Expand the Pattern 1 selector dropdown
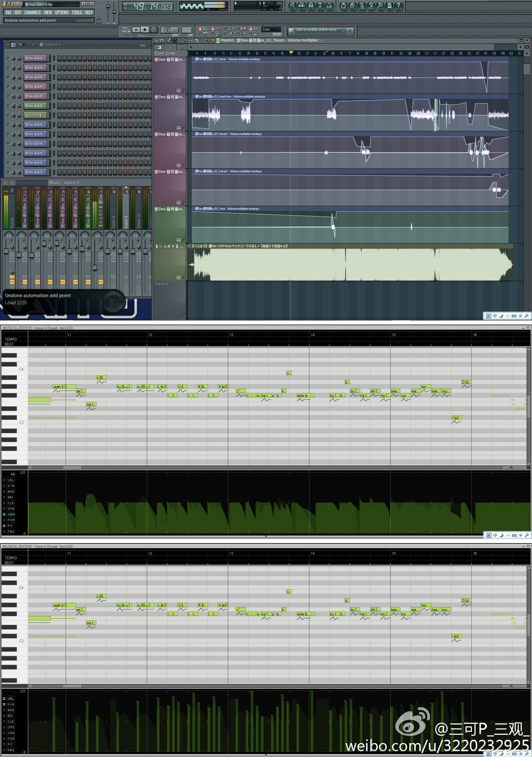Image resolution: width=532 pixels, height=757 pixels. pos(63,44)
